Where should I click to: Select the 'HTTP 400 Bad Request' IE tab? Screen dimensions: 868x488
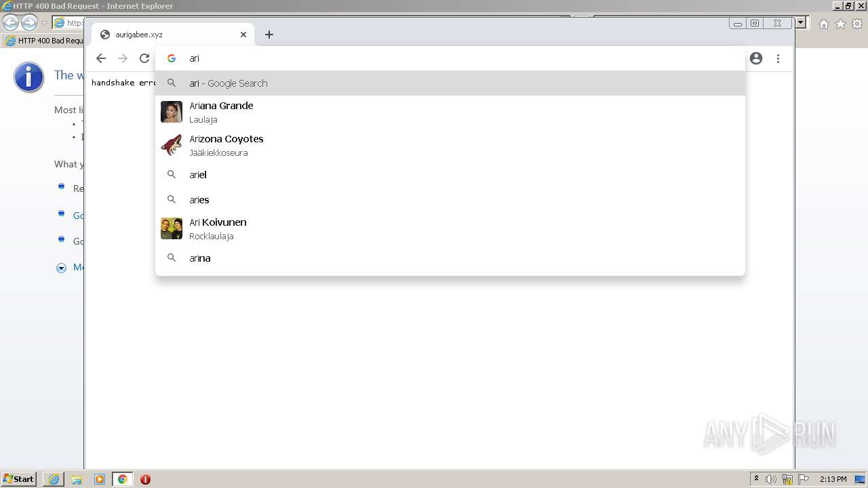(x=43, y=41)
